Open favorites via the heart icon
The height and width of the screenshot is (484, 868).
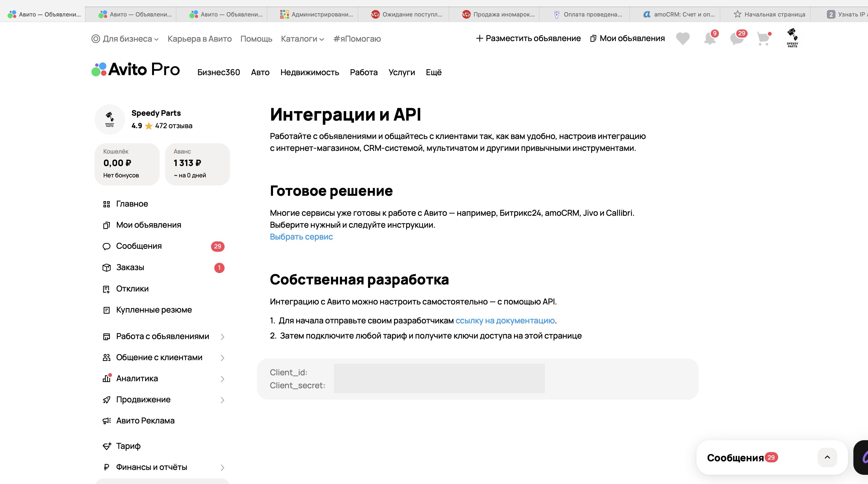[x=683, y=38]
